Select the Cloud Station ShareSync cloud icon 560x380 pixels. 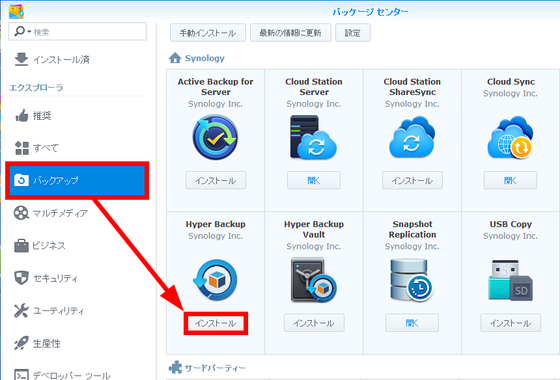coord(412,137)
